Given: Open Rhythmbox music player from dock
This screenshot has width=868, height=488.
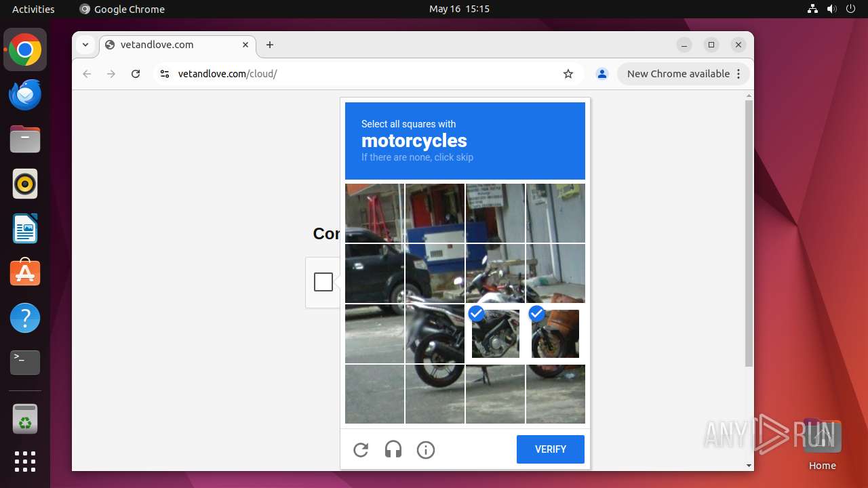Looking at the screenshot, I should pos(25,184).
